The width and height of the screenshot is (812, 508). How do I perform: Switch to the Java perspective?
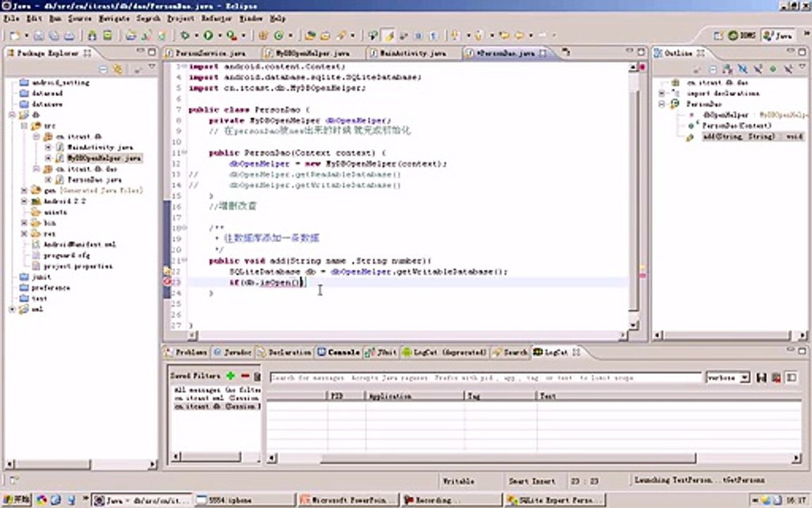pos(778,35)
